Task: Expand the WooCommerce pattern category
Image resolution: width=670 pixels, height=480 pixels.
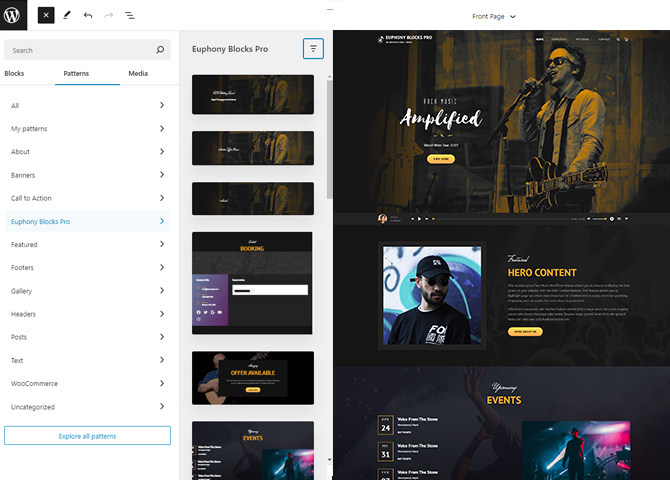Action: 86,383
